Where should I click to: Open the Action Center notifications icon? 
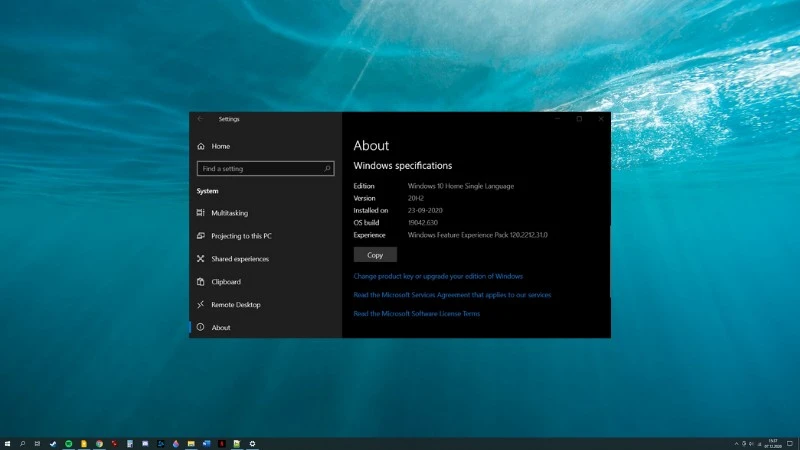pyautogui.click(x=790, y=443)
